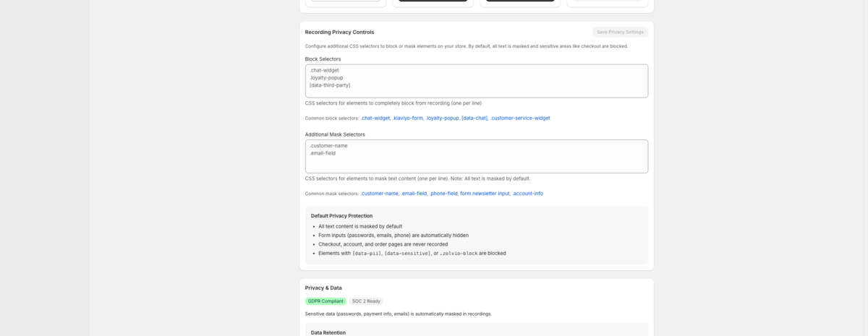The width and height of the screenshot is (868, 336).
Task: Click the Additional Mask Selectors field label
Action: pyautogui.click(x=335, y=134)
